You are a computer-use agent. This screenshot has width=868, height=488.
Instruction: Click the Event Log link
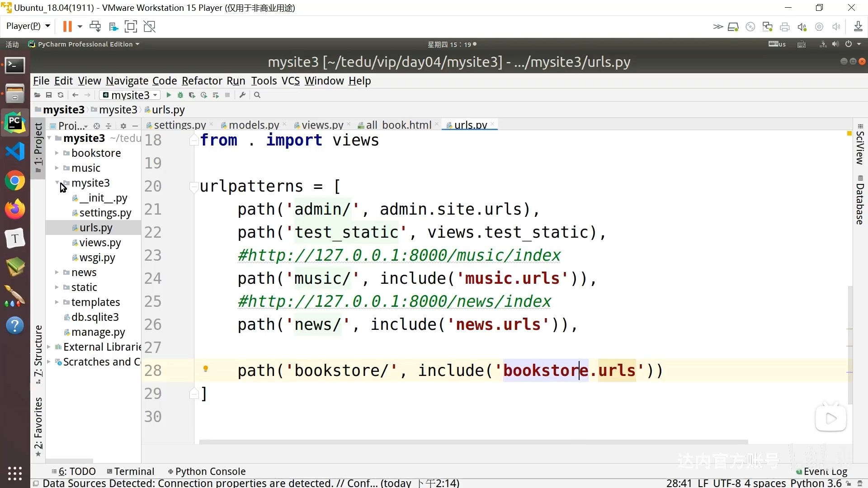coord(825,471)
